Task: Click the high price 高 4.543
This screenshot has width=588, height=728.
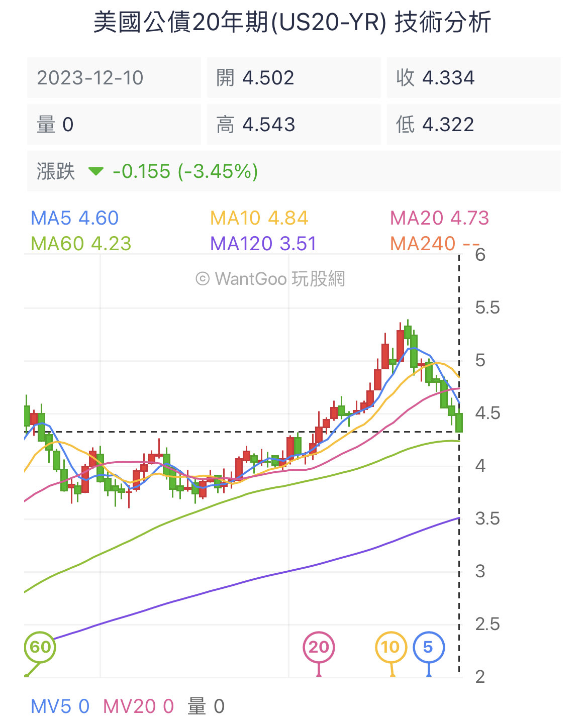Action: [x=294, y=125]
